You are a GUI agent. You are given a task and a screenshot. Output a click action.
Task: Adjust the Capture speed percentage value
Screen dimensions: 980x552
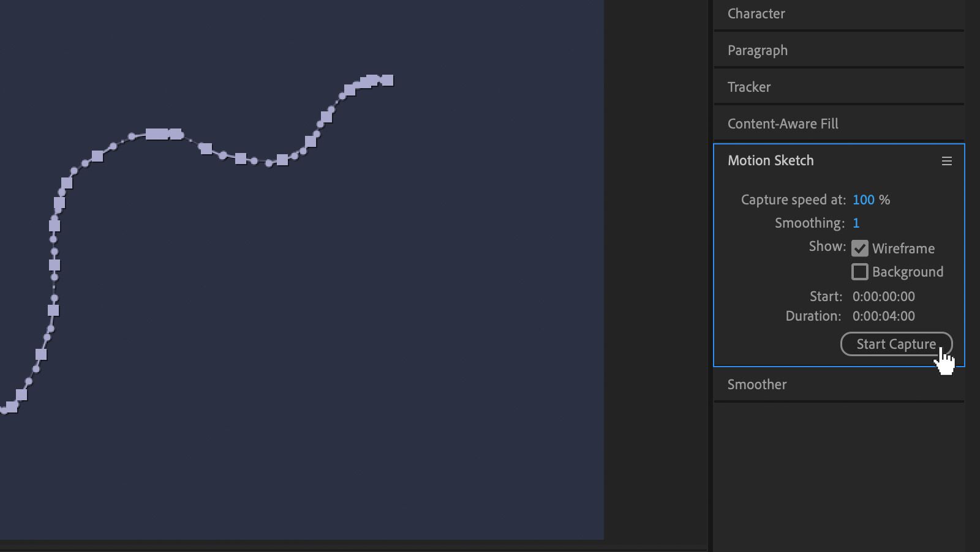[865, 200]
